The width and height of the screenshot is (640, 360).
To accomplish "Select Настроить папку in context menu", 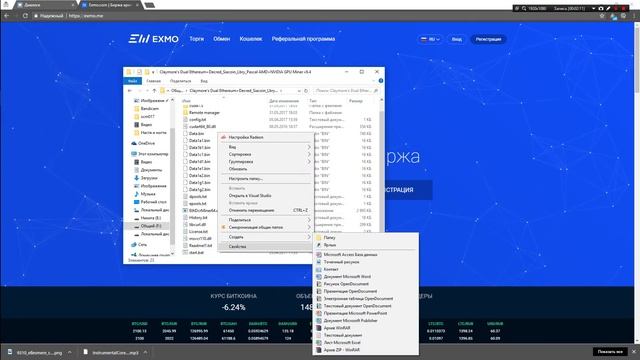I will (246, 179).
